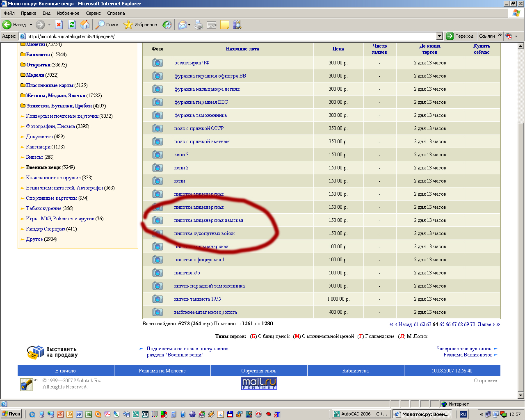Expand the address bar dropdown arrow
Viewport: 525px width, 420px height.
(440, 36)
